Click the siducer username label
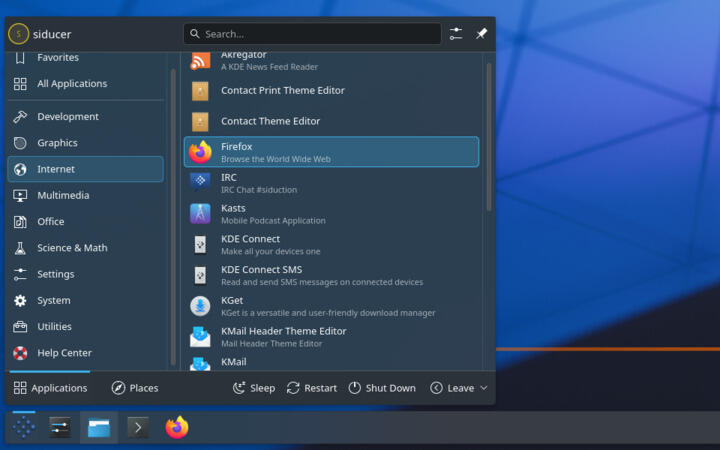This screenshot has height=450, width=720. coord(52,34)
